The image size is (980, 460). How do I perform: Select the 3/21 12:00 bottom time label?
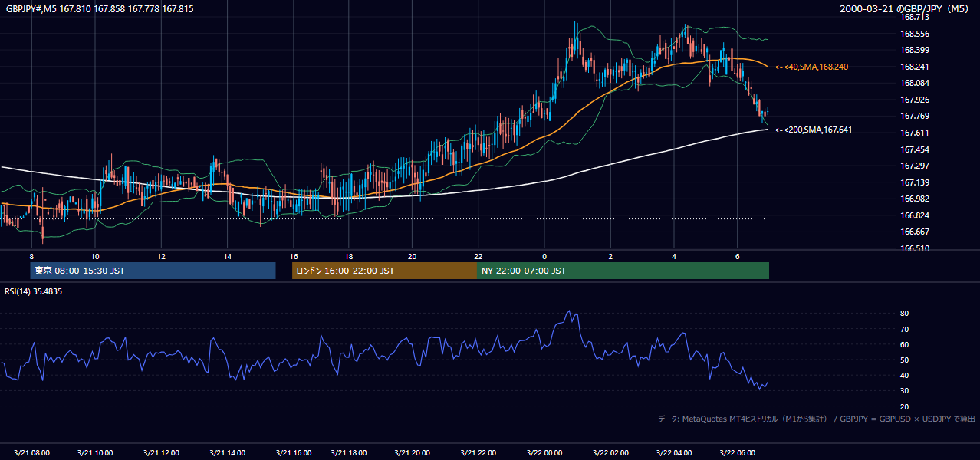[x=161, y=452]
